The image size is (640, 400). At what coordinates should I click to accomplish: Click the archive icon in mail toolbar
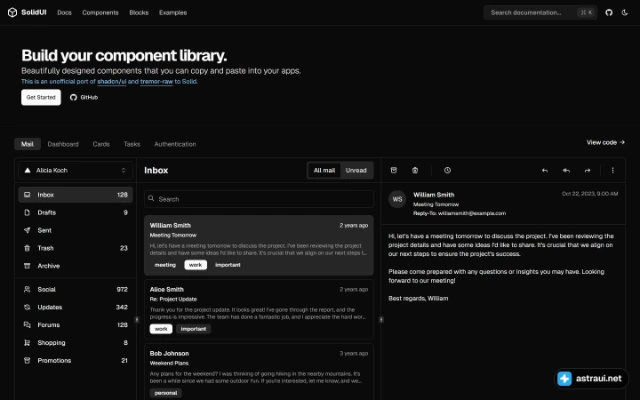click(393, 170)
